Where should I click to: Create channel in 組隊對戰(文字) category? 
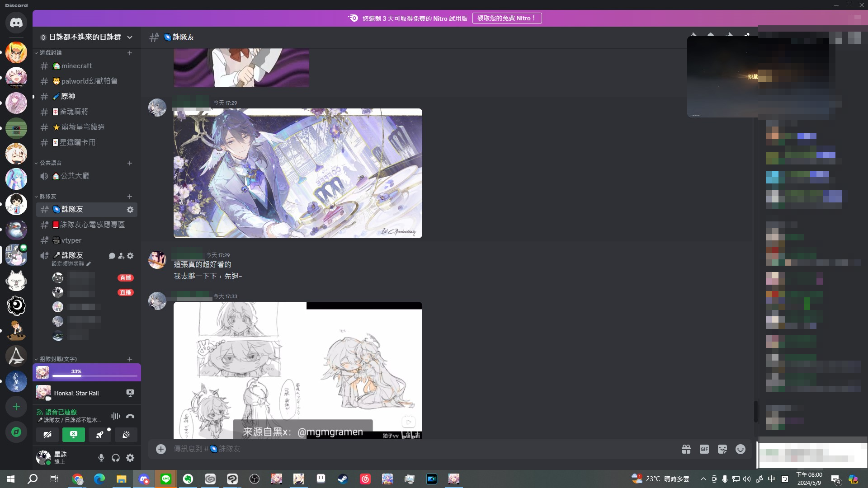click(x=130, y=359)
